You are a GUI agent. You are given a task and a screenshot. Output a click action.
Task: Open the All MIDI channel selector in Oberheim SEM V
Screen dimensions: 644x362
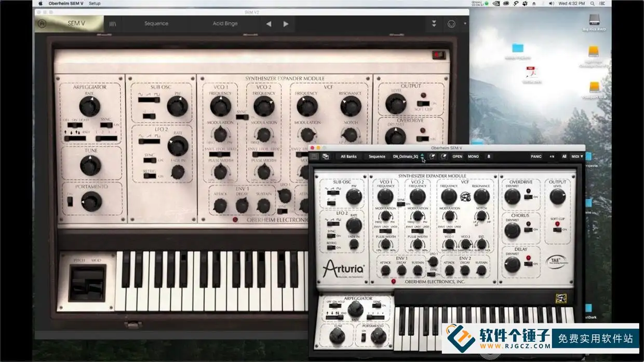[x=564, y=156]
